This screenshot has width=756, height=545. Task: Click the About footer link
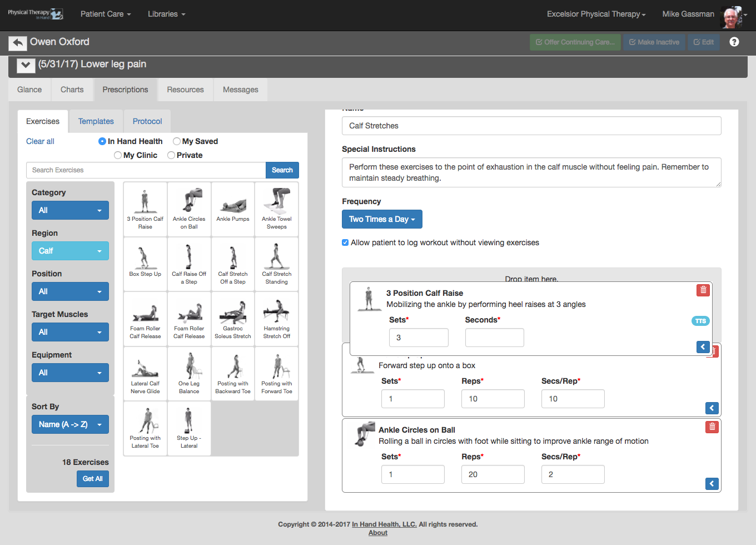click(378, 533)
